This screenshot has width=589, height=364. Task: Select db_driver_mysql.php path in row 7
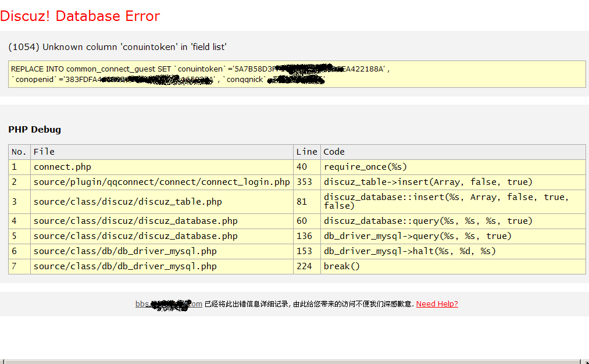click(162, 266)
